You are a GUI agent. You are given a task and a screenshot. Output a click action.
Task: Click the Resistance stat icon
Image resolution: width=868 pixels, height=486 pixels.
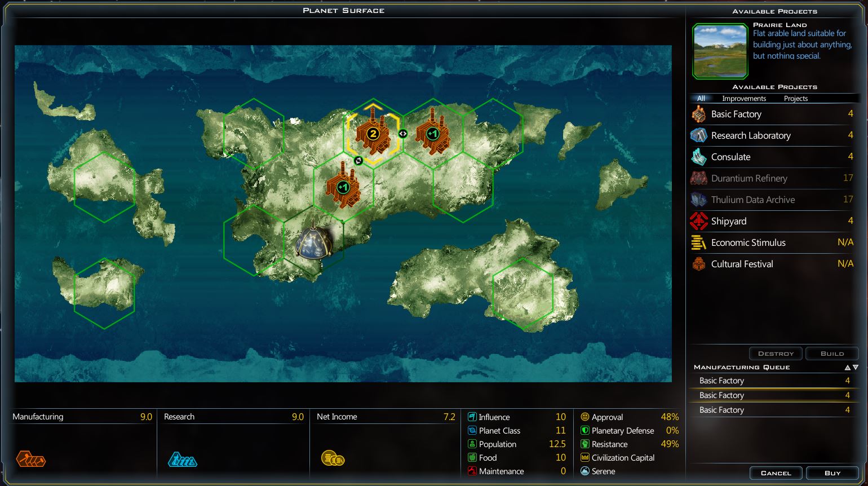click(585, 444)
